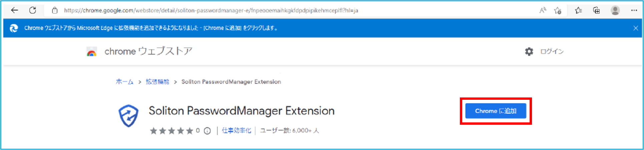Click the five-star rating display
The height and width of the screenshot is (150, 644).
(171, 131)
